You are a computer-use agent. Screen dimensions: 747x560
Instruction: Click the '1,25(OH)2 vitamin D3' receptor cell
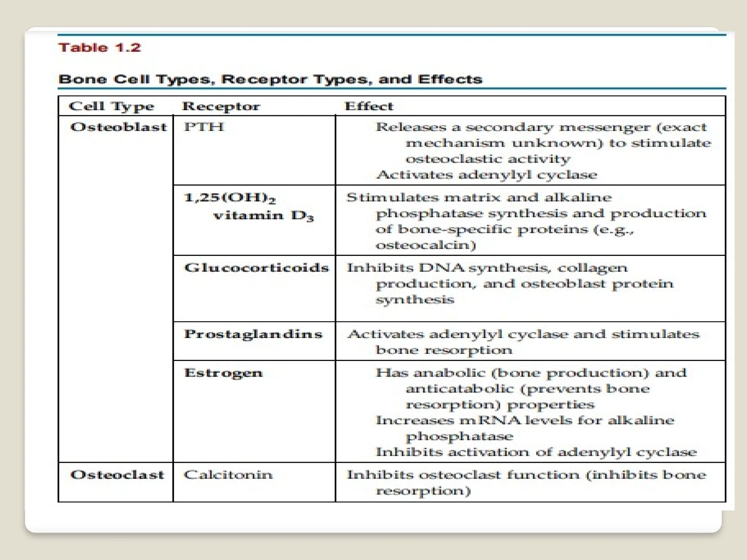pyautogui.click(x=248, y=207)
